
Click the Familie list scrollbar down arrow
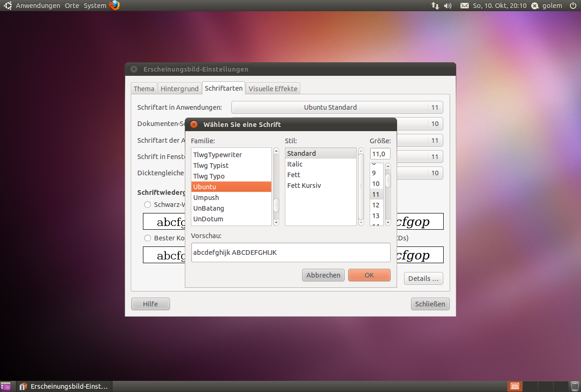(x=276, y=223)
